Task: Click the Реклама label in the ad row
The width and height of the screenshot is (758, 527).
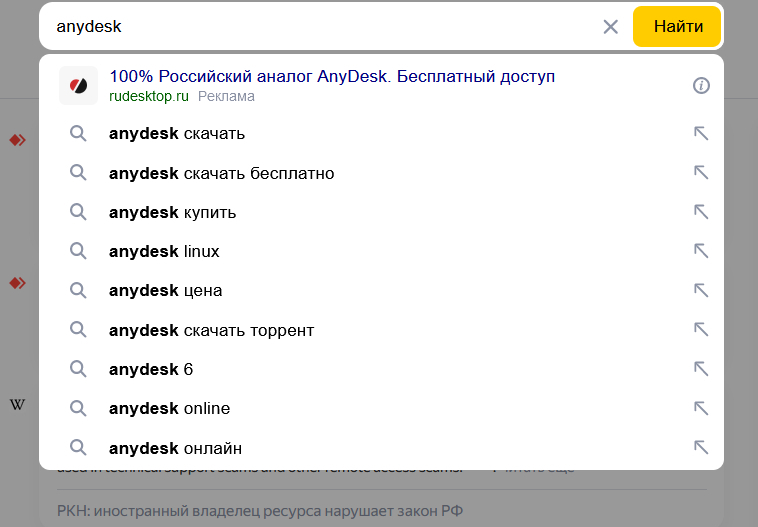Action: tap(226, 96)
